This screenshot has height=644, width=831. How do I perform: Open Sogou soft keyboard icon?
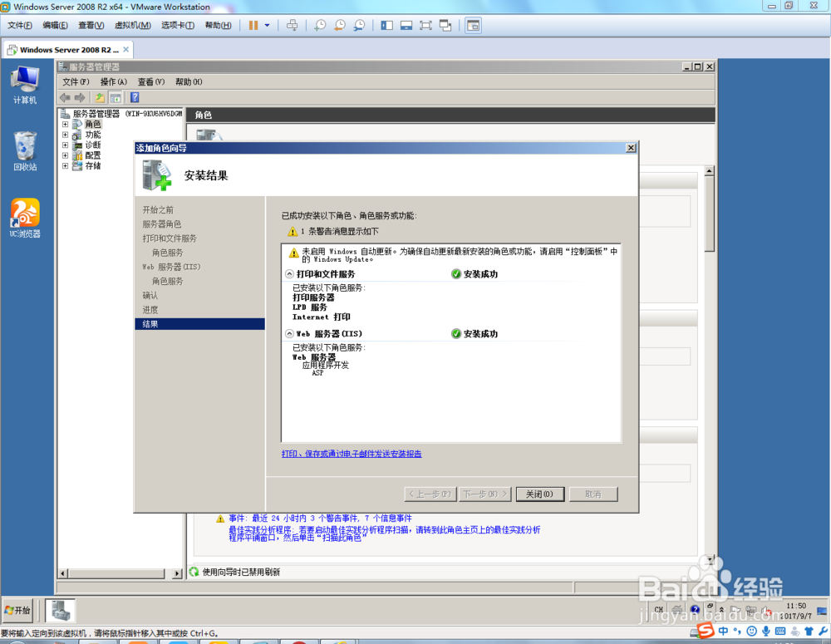click(x=780, y=632)
